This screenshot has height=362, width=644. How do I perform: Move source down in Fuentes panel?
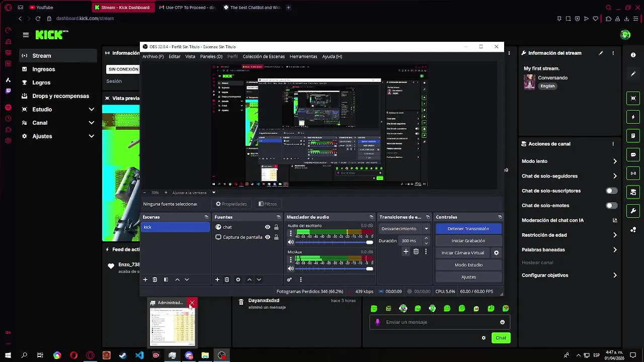pos(259,280)
